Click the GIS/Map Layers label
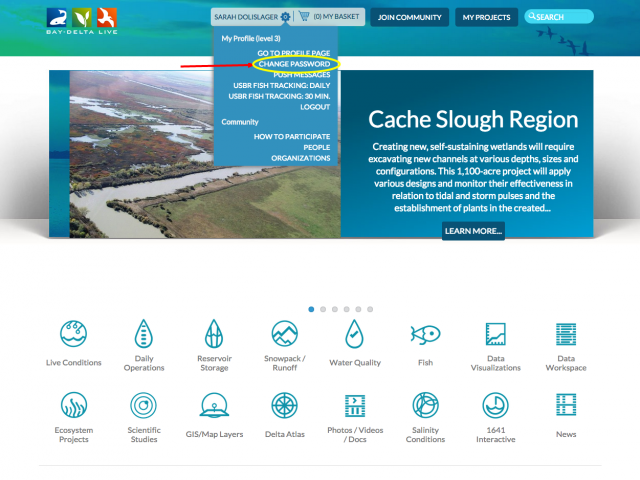This screenshot has height=480, width=640. point(214,434)
